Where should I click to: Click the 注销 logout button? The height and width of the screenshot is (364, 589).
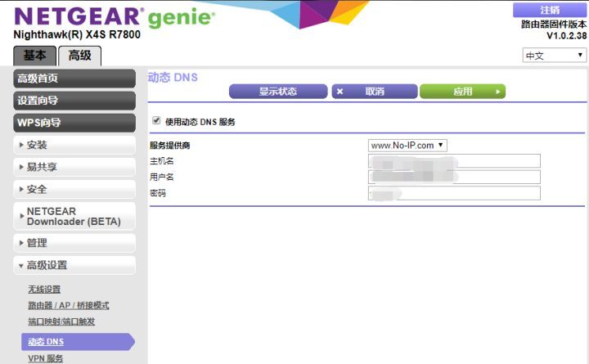550,10
